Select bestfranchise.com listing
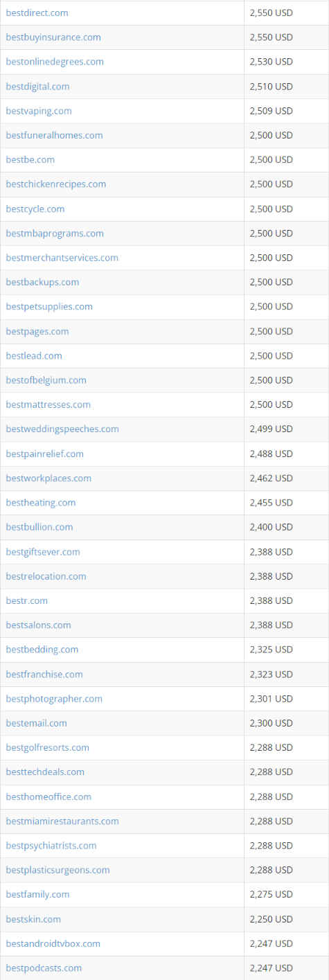Viewport: 329px width, 980px height. (44, 675)
